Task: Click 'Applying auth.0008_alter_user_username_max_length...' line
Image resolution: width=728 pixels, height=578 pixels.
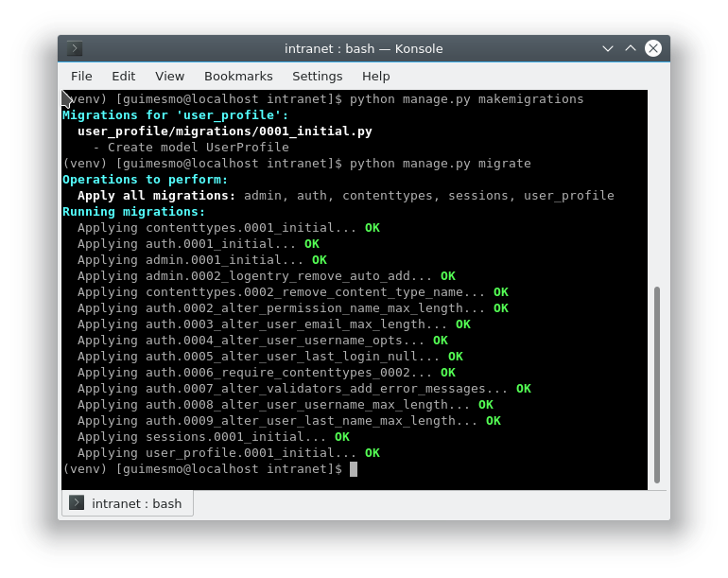Action: [x=286, y=405]
